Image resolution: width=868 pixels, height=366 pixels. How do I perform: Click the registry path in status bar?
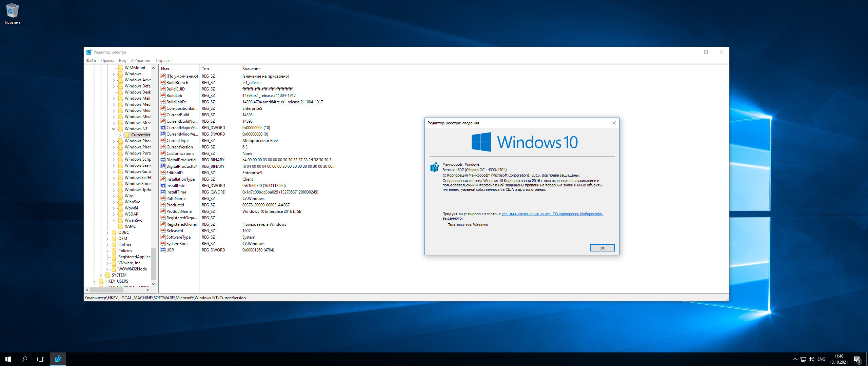click(x=165, y=298)
